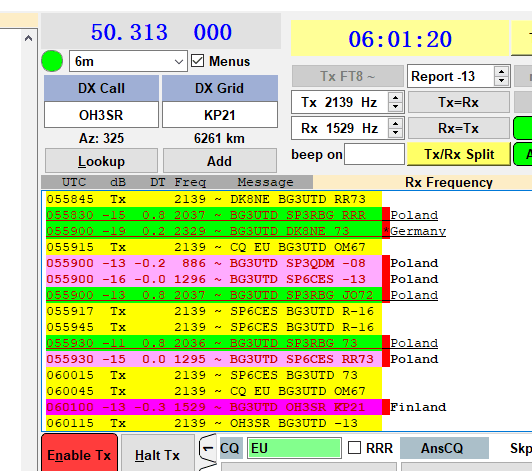
Task: Click the Lookup button
Action: point(101,161)
